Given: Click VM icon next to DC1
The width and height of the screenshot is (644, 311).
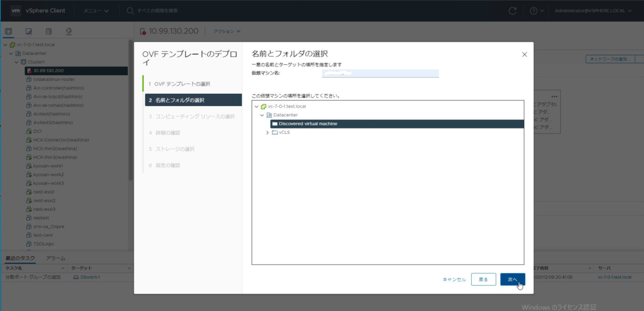Looking at the screenshot, I should 30,131.
